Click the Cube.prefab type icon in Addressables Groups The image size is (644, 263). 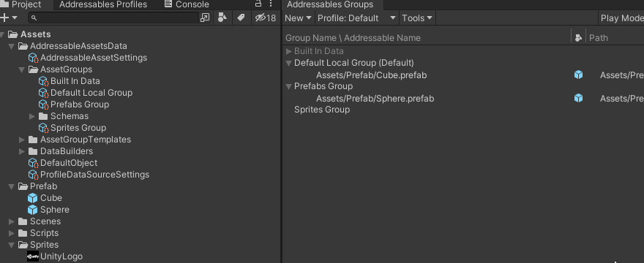coord(578,75)
